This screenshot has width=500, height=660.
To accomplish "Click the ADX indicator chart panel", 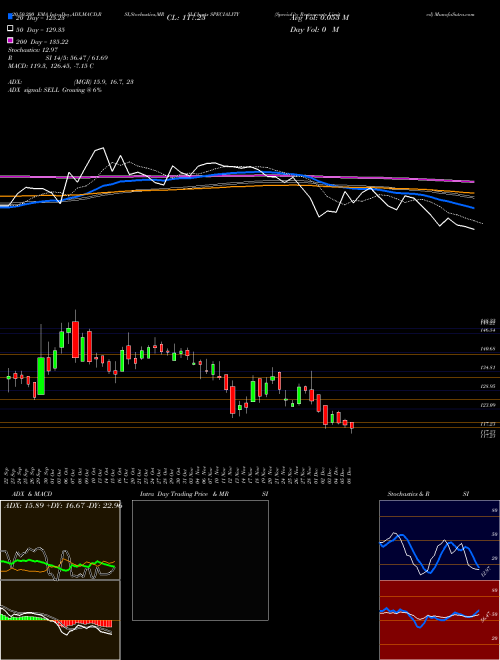I will coord(60,540).
